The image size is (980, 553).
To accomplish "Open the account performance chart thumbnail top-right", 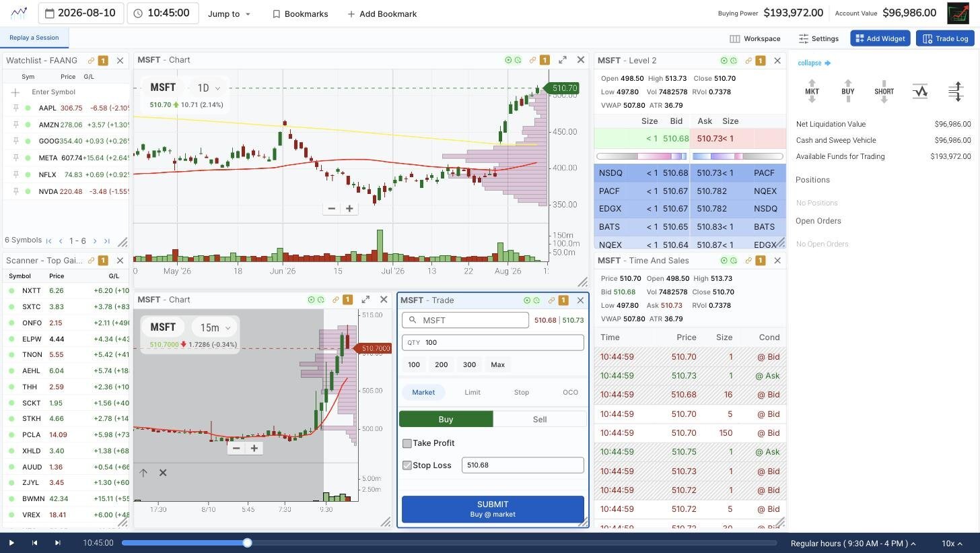I will pyautogui.click(x=958, y=13).
